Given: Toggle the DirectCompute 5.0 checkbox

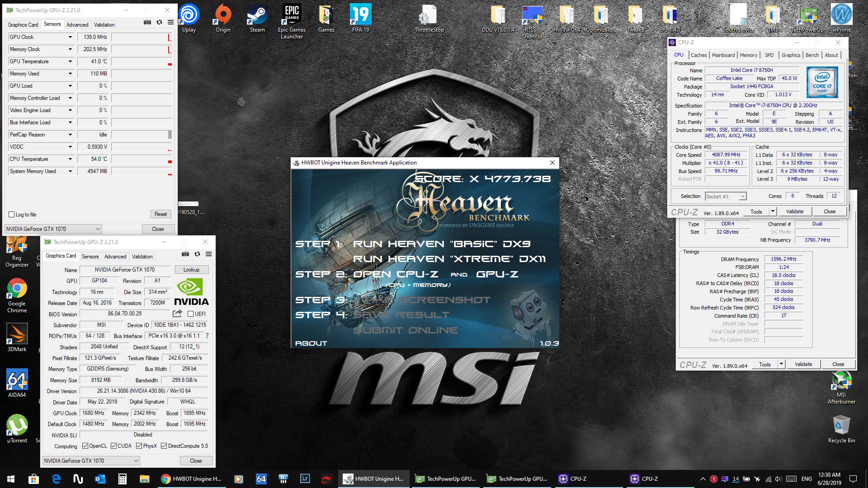Looking at the screenshot, I should pos(164,446).
